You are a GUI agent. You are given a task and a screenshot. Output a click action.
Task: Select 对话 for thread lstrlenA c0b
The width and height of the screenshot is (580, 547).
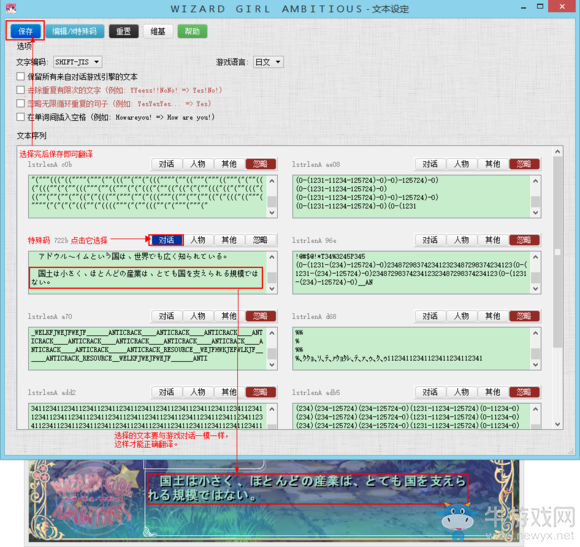[x=166, y=164]
